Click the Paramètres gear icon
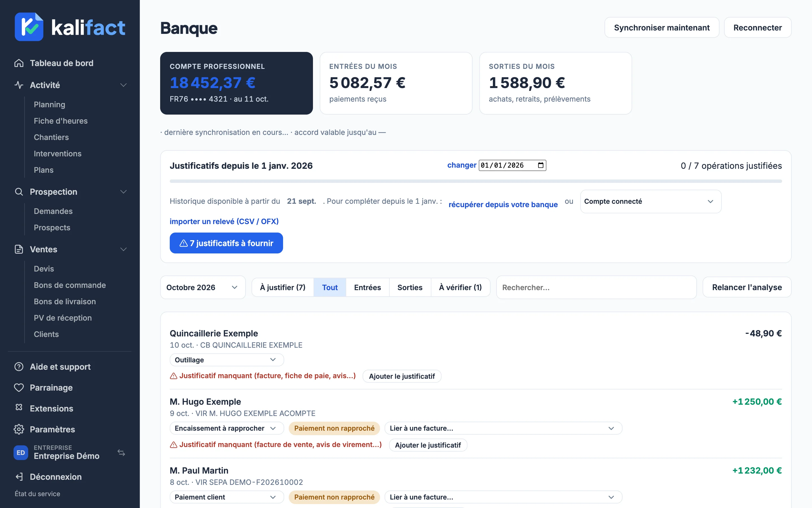 pos(19,429)
